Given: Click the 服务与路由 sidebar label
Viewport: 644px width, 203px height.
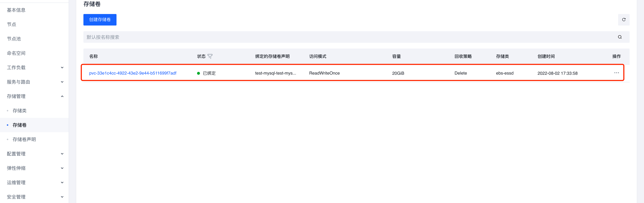Looking at the screenshot, I should click(x=19, y=82).
